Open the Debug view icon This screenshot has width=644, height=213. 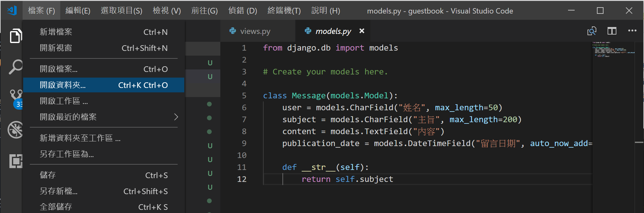15,129
